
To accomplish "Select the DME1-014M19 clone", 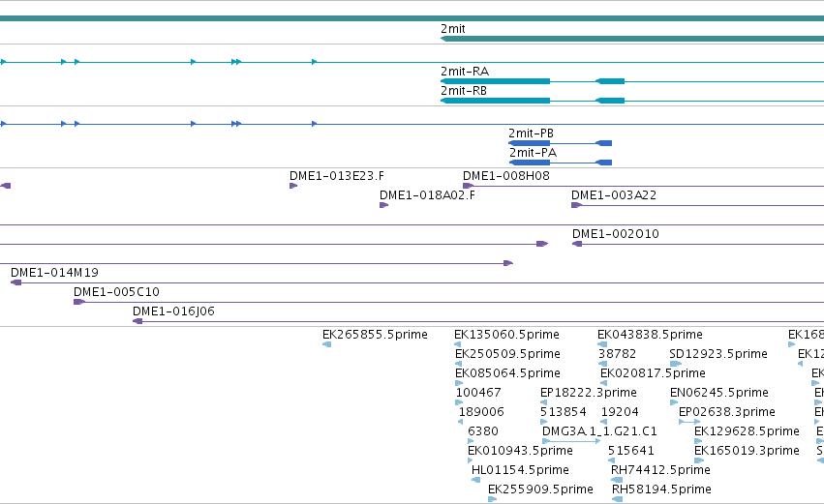I will click(54, 273).
